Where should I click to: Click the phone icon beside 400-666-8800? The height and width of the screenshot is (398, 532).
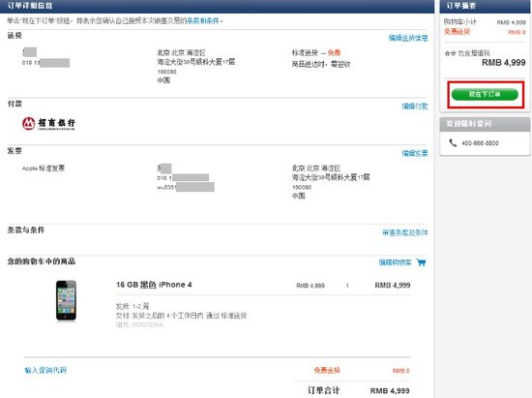453,143
